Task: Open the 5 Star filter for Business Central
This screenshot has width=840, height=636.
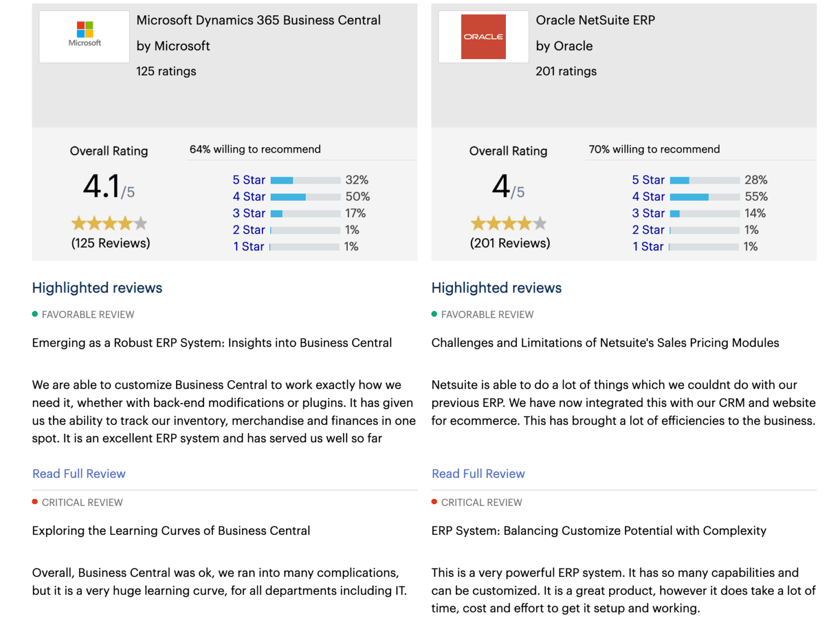Action: click(x=249, y=179)
